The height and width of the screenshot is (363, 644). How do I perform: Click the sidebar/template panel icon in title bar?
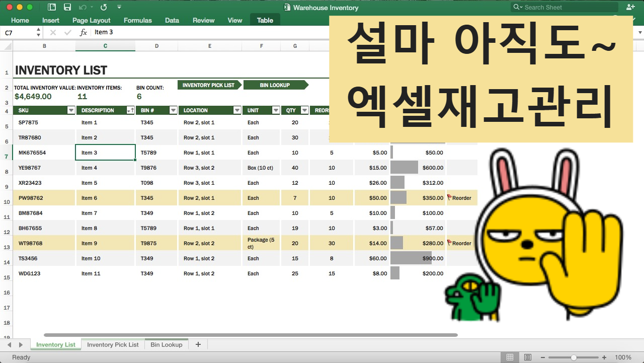(x=51, y=7)
